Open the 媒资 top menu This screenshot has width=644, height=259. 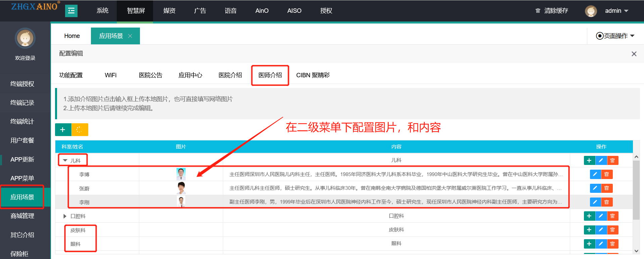pyautogui.click(x=169, y=11)
